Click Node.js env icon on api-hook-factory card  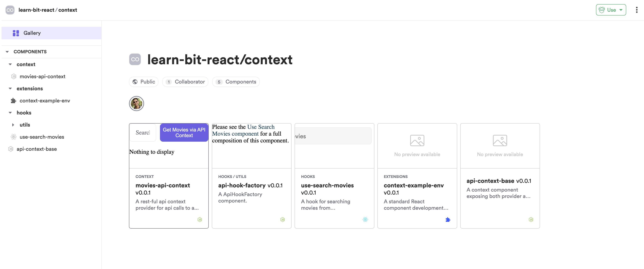(282, 220)
